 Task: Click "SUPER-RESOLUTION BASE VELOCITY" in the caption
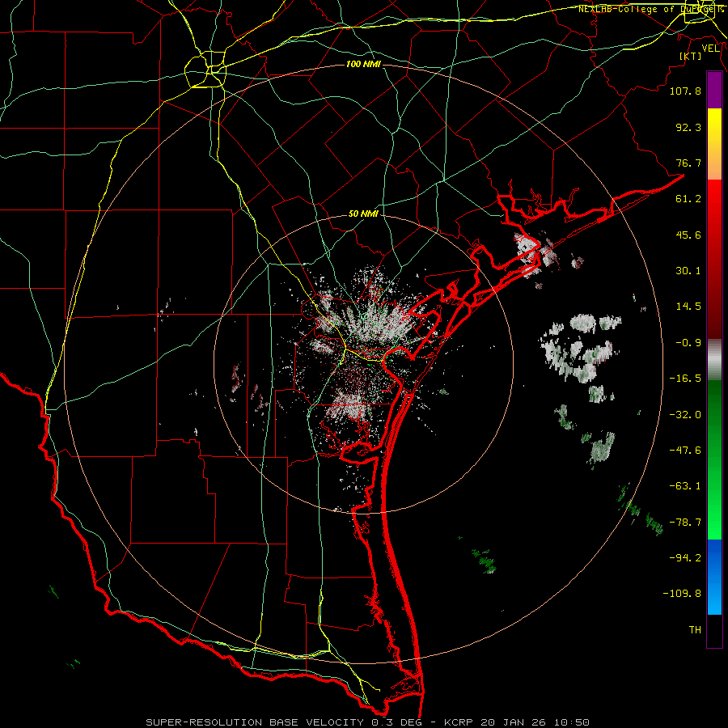click(x=255, y=722)
